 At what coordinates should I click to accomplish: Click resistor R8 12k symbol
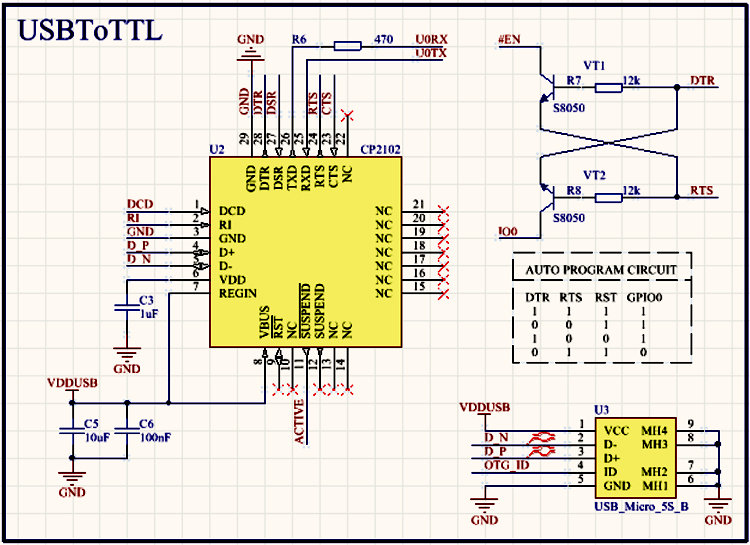coord(607,198)
